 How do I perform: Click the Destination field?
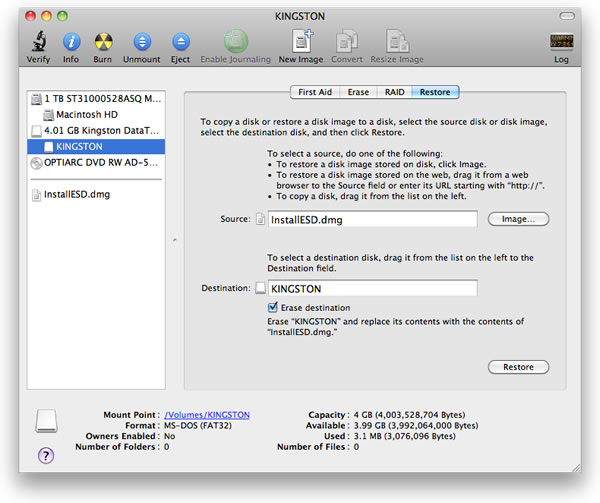(x=372, y=288)
